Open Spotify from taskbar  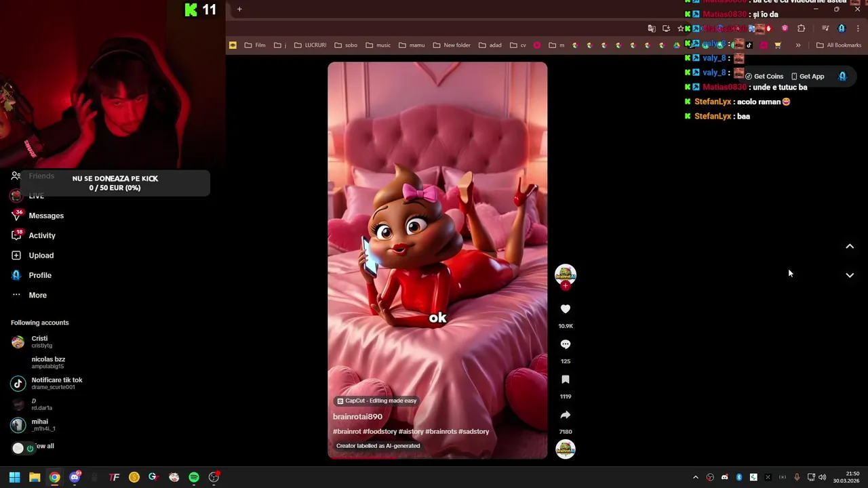[194, 477]
